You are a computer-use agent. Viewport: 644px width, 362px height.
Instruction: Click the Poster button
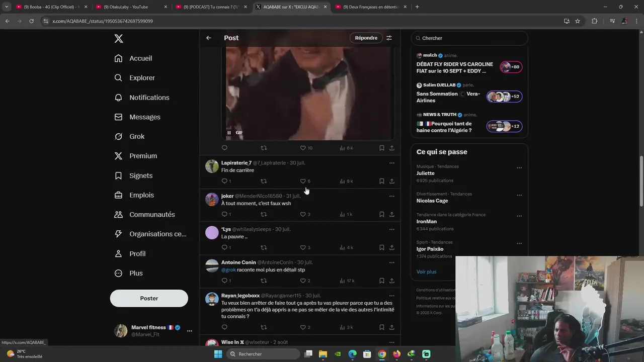[x=149, y=298]
